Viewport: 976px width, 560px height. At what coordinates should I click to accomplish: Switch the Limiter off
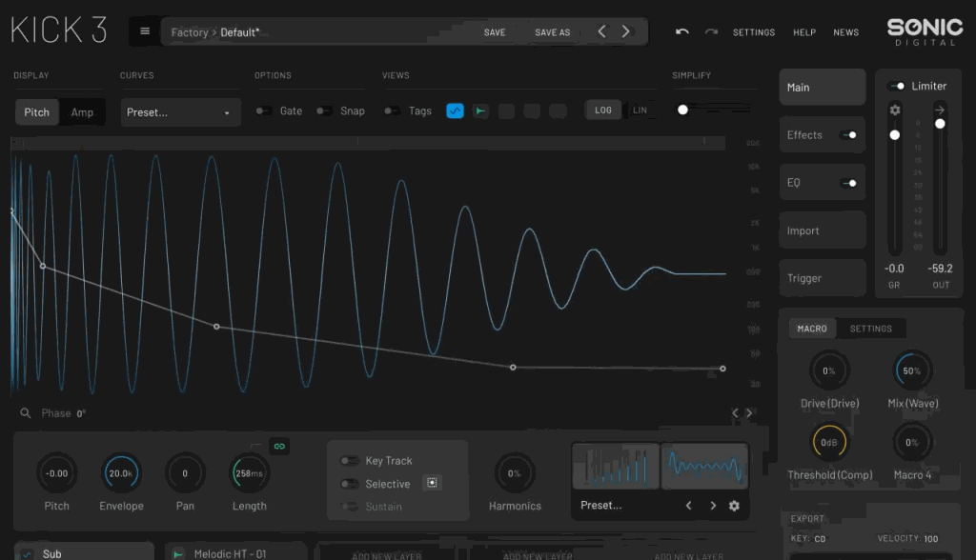[x=897, y=86]
